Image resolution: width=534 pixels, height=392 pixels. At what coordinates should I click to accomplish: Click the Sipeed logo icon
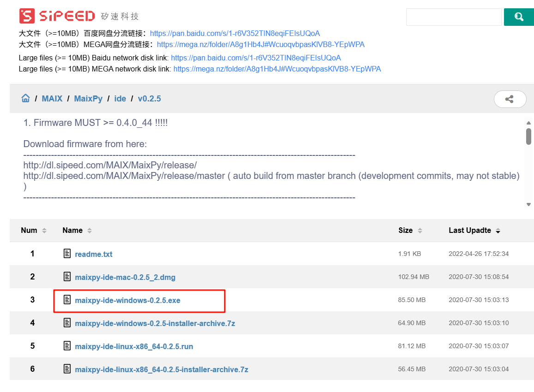[x=27, y=16]
